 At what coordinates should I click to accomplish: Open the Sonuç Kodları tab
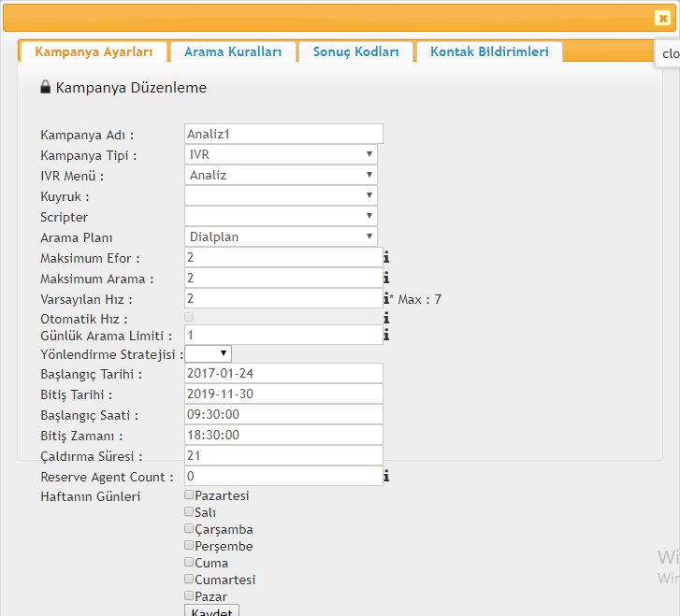pos(355,52)
